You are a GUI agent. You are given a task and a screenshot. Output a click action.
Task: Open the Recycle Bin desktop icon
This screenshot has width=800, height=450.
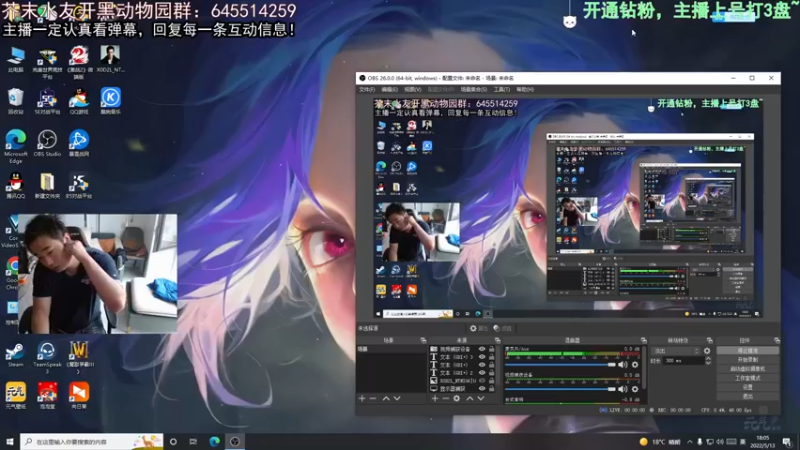click(16, 101)
